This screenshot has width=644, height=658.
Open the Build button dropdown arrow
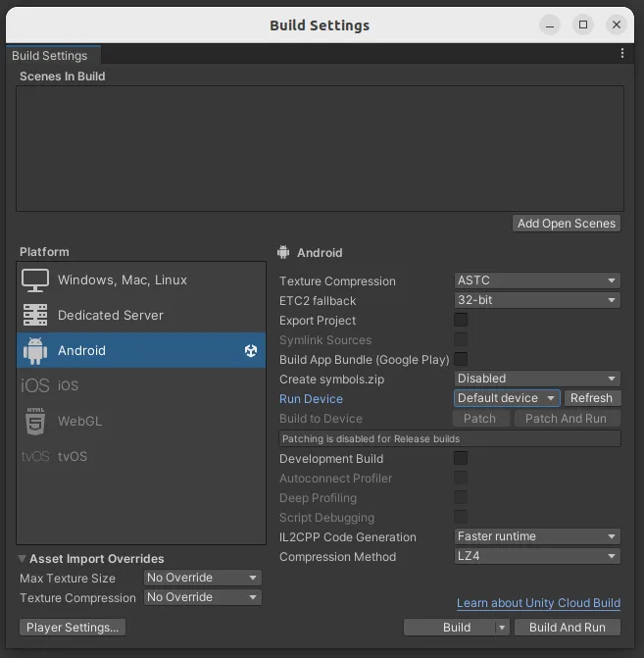[502, 628]
